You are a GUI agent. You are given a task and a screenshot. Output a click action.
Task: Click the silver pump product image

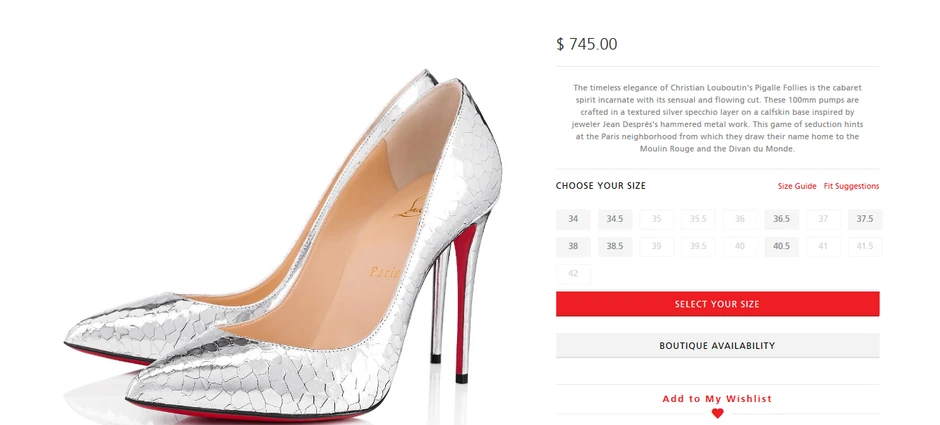pos(300,250)
